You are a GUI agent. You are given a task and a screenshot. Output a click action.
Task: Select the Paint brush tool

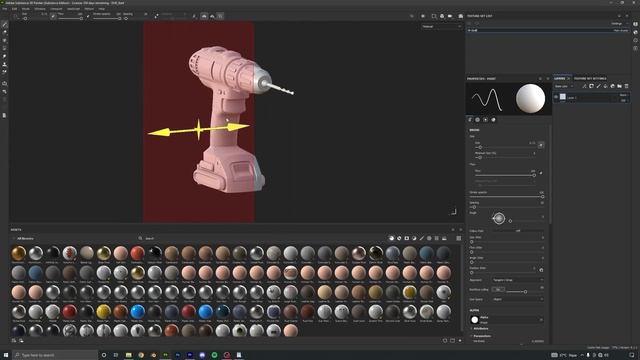click(x=4, y=25)
